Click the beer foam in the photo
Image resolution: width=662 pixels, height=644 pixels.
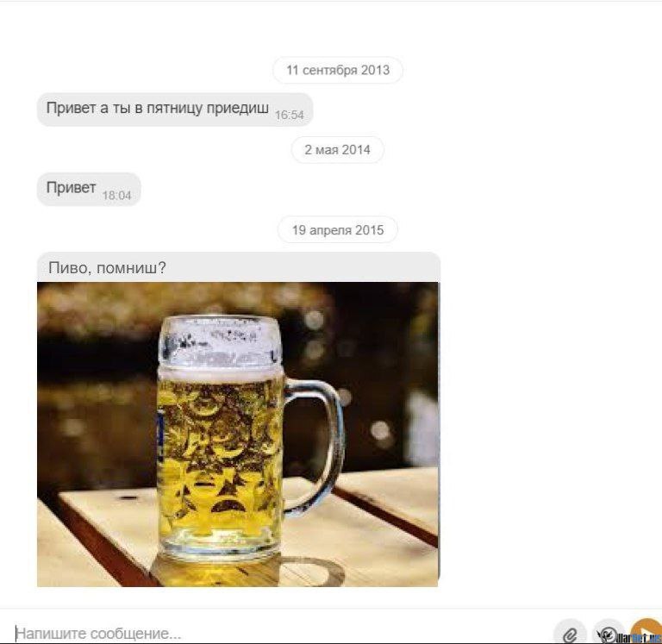click(221, 341)
